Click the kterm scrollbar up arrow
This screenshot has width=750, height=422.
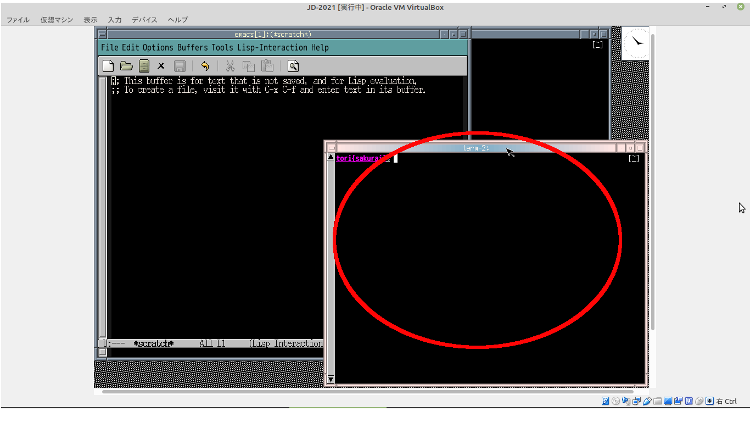click(x=331, y=158)
